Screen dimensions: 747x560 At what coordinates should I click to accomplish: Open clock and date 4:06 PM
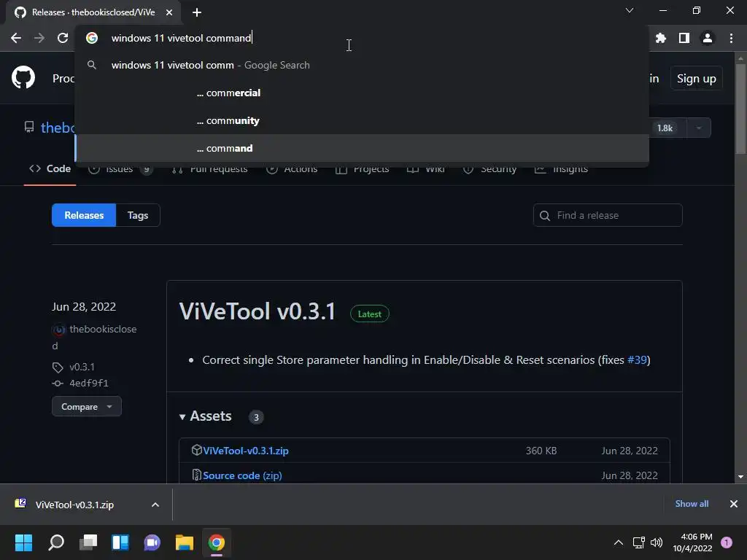coord(692,542)
